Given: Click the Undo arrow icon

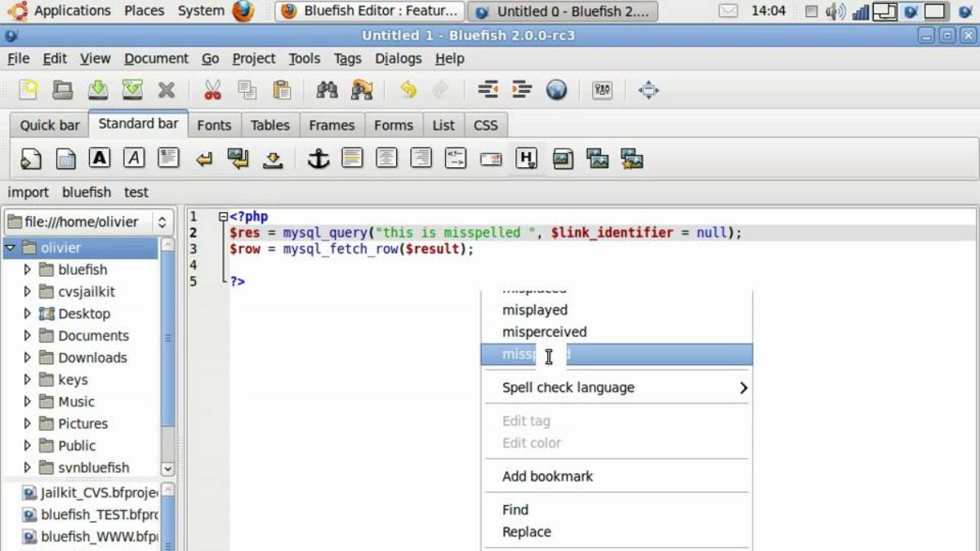Looking at the screenshot, I should pos(408,90).
